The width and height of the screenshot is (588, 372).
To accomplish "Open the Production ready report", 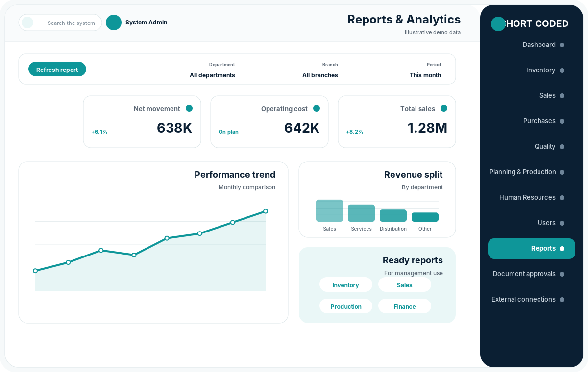I will 346,306.
